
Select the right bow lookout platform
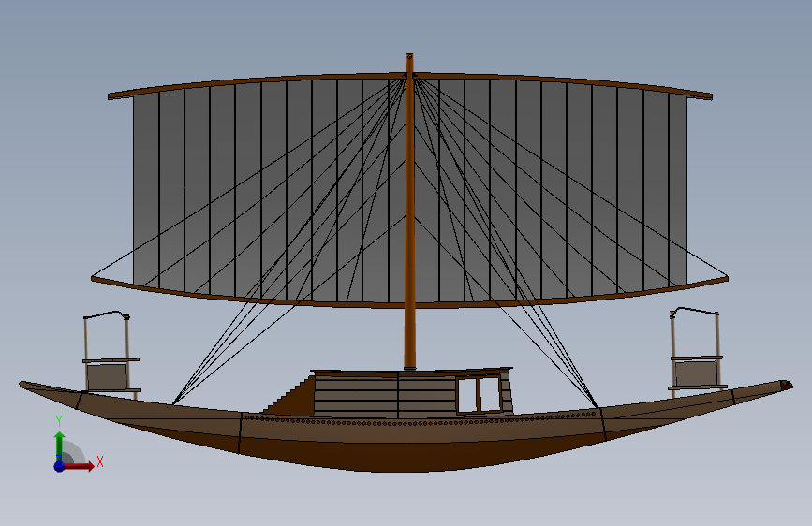pyautogui.click(x=697, y=352)
